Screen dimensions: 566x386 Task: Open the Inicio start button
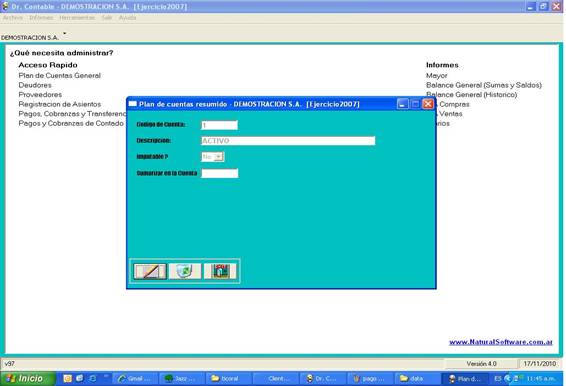27,378
